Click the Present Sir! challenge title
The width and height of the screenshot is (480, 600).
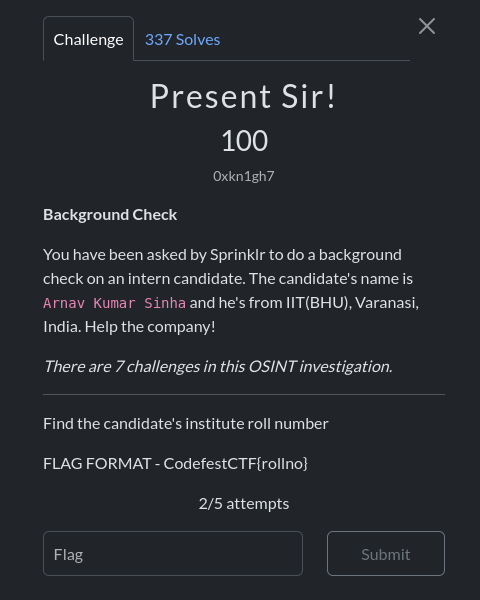pyautogui.click(x=243, y=96)
